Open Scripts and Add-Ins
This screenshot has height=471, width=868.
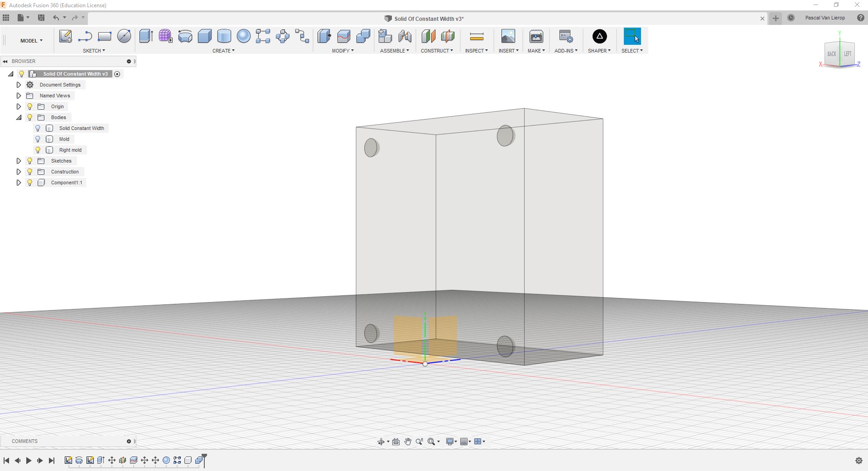click(566, 36)
